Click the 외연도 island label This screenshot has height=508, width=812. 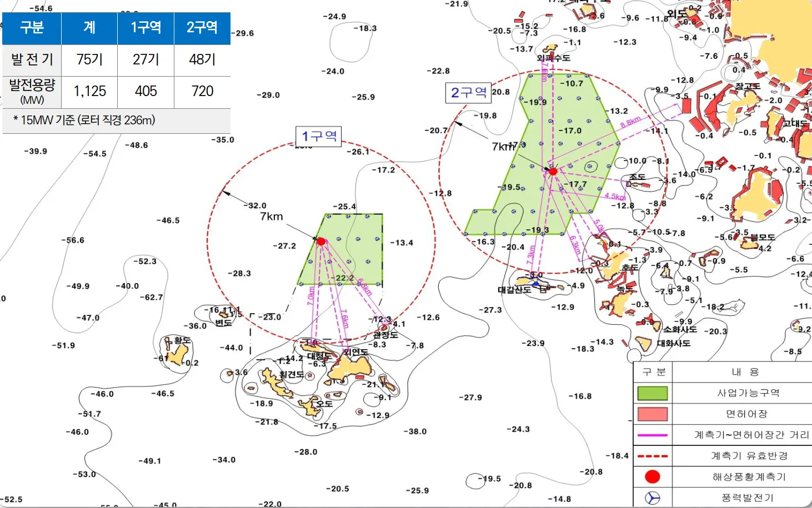pyautogui.click(x=355, y=352)
